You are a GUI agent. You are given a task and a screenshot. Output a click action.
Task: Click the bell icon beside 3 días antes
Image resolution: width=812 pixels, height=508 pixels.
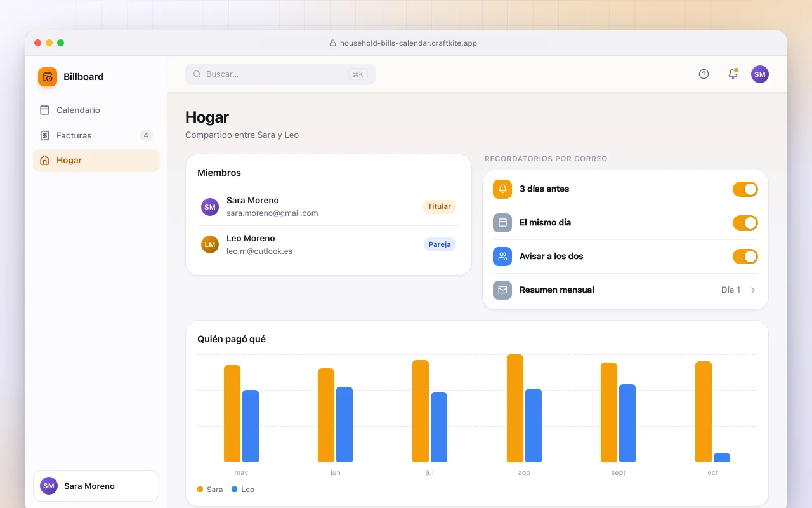tap(502, 189)
